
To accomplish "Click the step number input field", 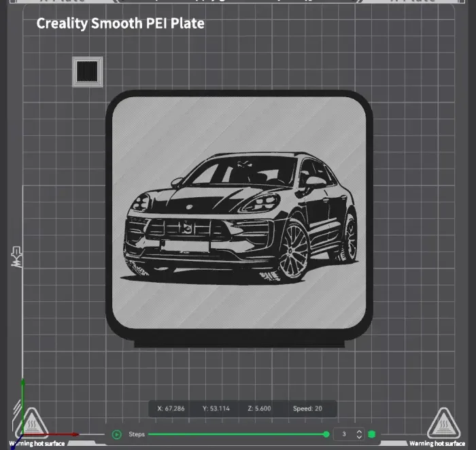I will click(344, 434).
